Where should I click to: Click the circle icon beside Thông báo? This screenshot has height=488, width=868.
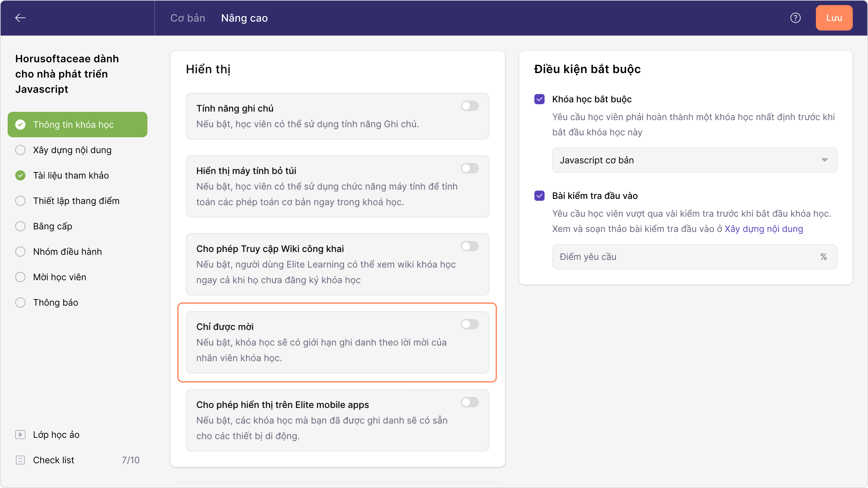coord(20,302)
